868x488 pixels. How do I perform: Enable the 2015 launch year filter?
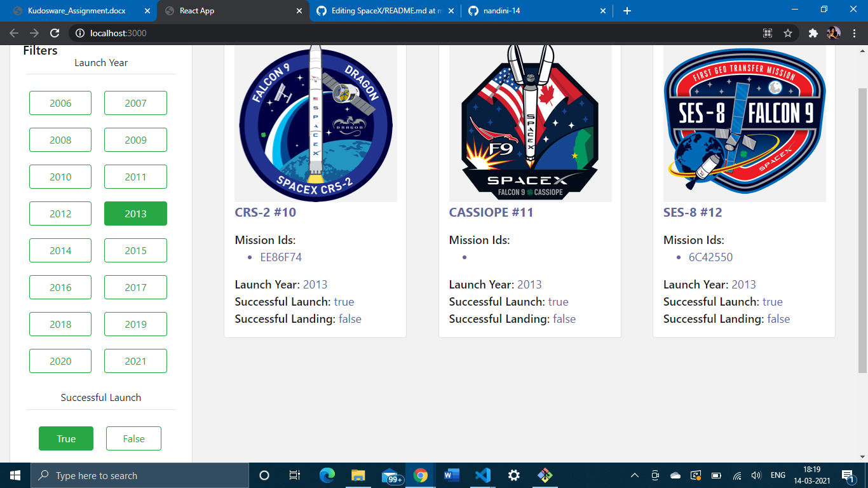[135, 250]
